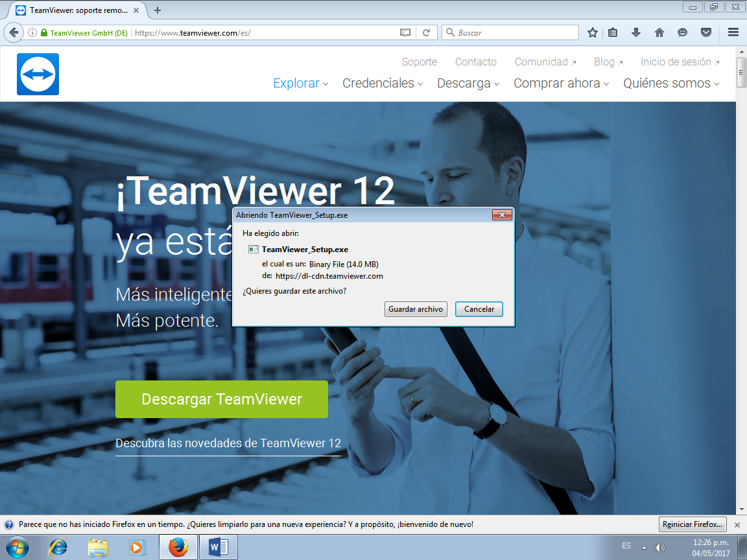Bookmark this page with the star icon
The height and width of the screenshot is (560, 747).
pyautogui.click(x=591, y=32)
